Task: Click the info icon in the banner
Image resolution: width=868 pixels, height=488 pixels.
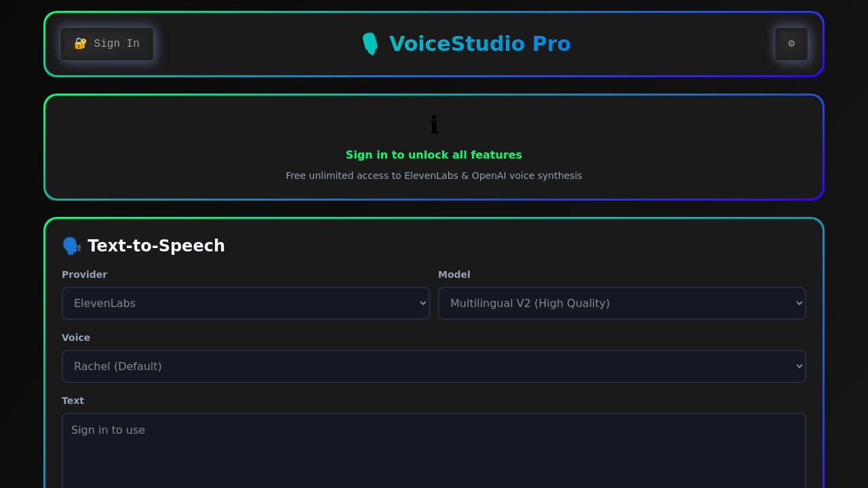Action: point(434,125)
